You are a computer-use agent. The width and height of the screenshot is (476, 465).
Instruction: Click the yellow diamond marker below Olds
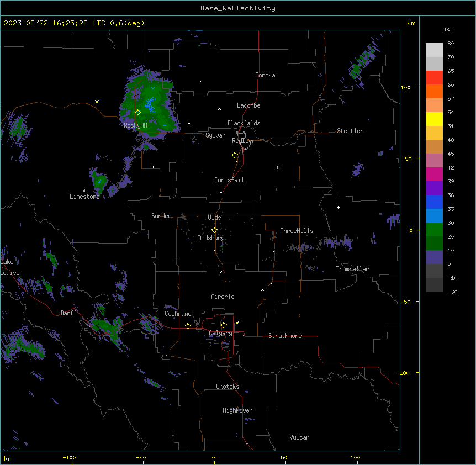point(214,230)
